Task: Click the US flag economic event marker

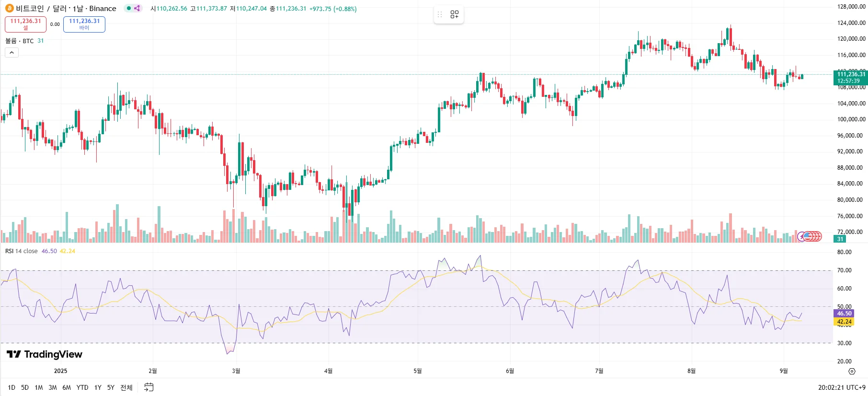Action: point(808,236)
